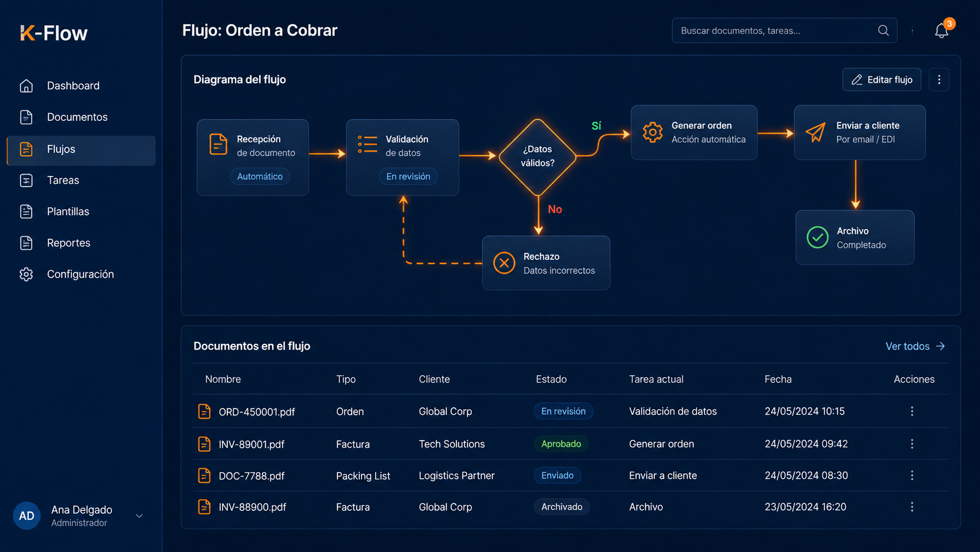
Task: Open the Dashboard home icon
Action: coord(26,86)
